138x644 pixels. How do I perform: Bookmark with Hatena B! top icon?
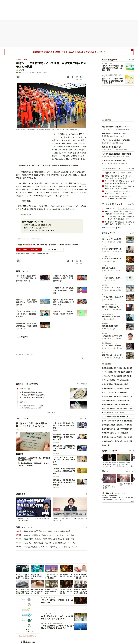tap(81, 77)
